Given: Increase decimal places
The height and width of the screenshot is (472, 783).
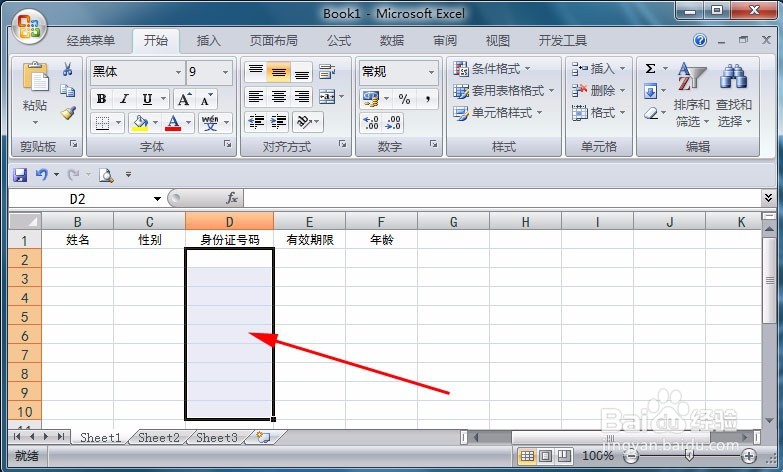Looking at the screenshot, I should [x=371, y=123].
